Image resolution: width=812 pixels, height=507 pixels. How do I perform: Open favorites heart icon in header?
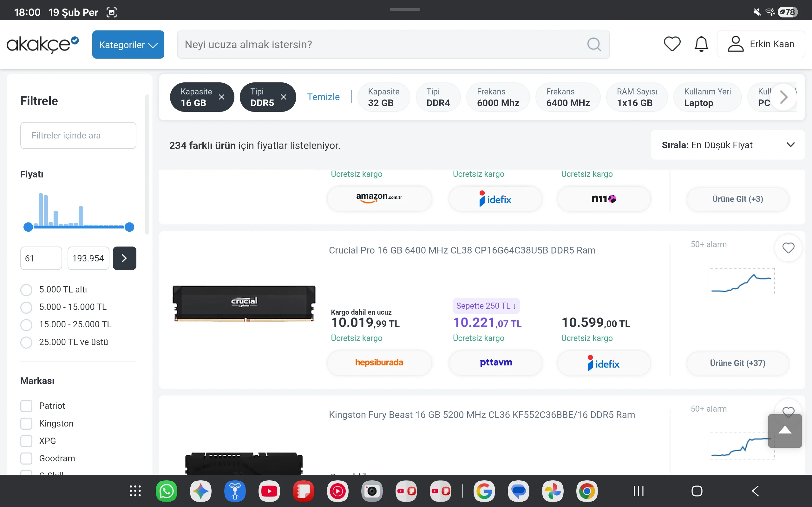(x=672, y=44)
